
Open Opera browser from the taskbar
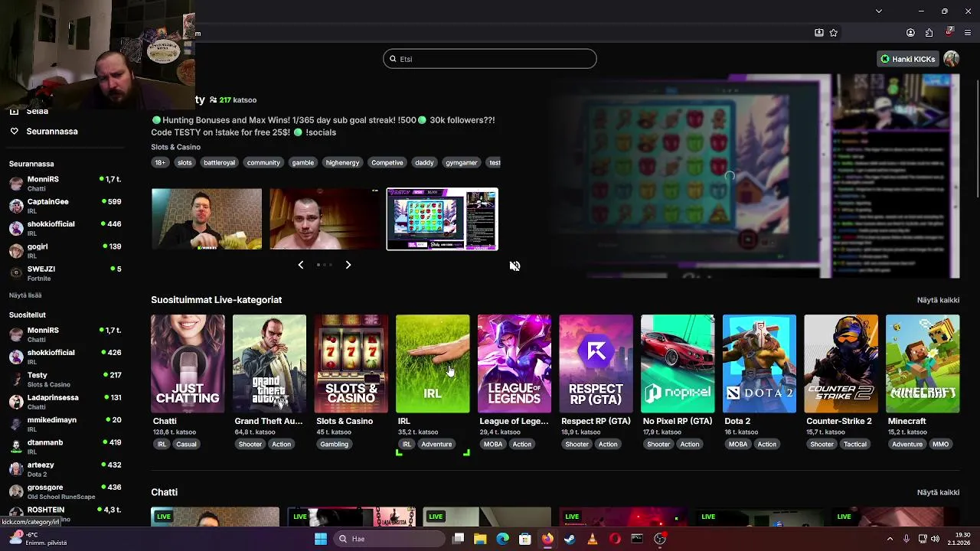click(x=615, y=539)
